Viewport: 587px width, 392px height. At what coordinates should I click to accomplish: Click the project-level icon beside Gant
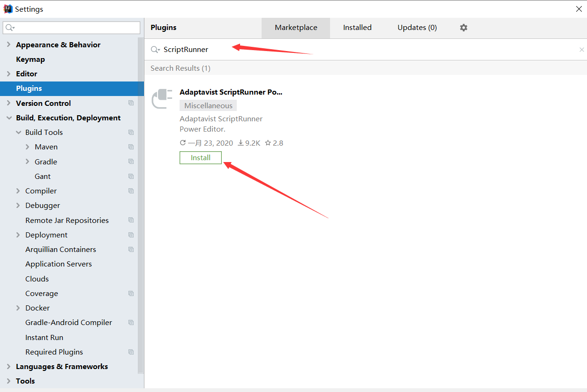coord(131,177)
